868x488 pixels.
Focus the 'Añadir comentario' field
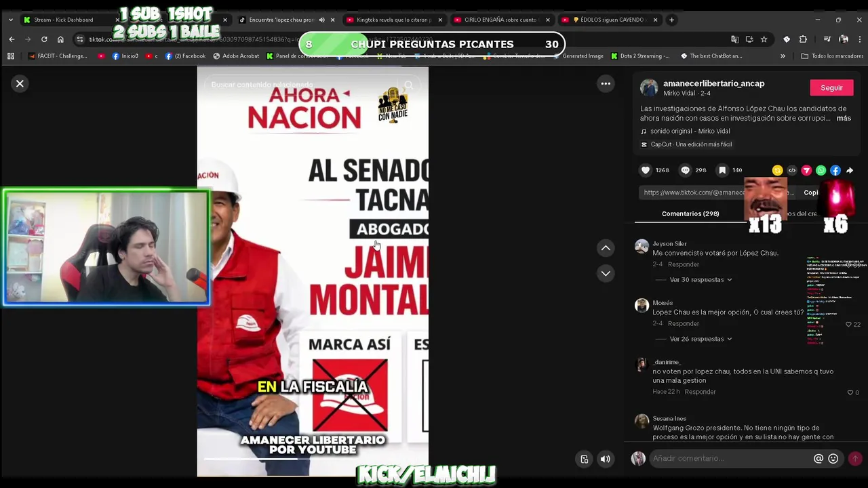pos(731,459)
